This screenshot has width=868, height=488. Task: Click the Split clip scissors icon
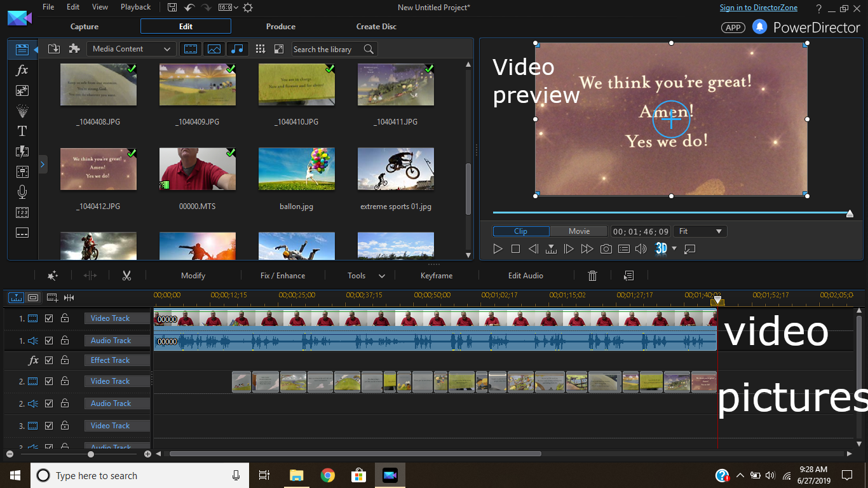pos(126,276)
